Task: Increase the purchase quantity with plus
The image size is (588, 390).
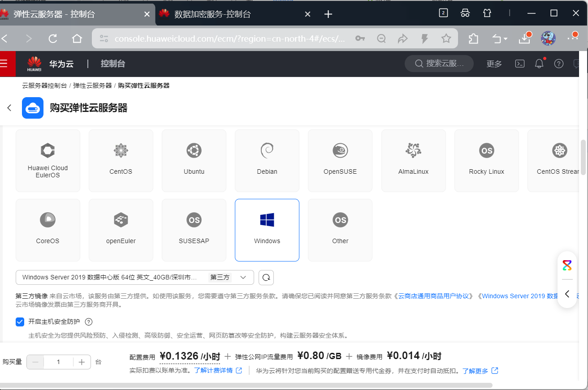Action: [82, 362]
